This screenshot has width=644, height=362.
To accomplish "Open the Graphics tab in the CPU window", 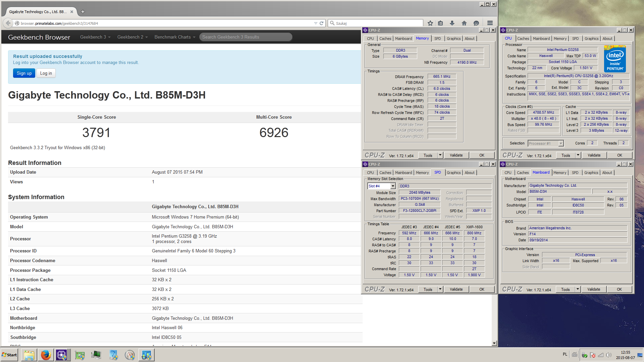I will [x=591, y=39].
